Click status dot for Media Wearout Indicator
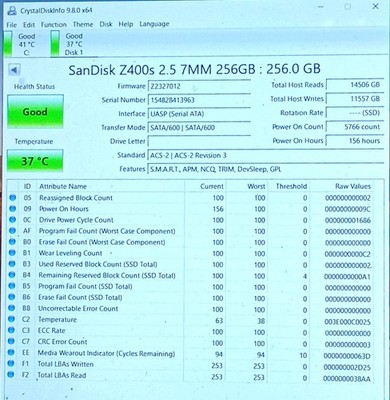Image resolution: width=390 pixels, height=400 pixels. (11, 352)
